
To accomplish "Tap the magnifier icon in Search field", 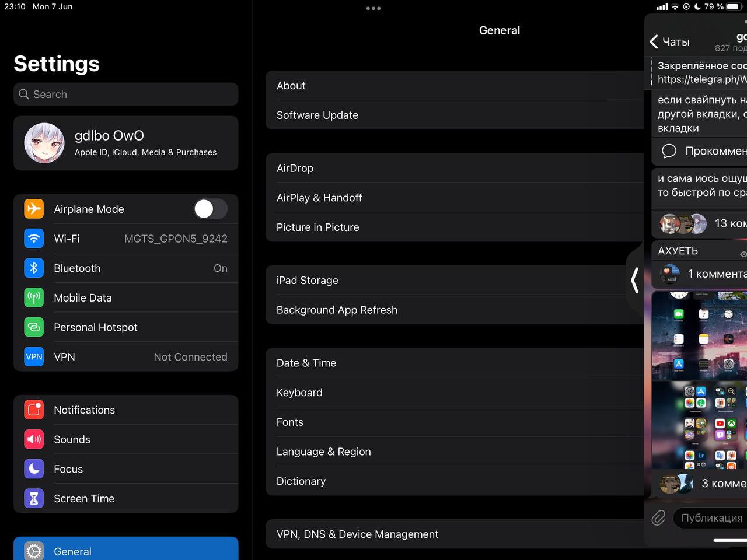I will 24,94.
